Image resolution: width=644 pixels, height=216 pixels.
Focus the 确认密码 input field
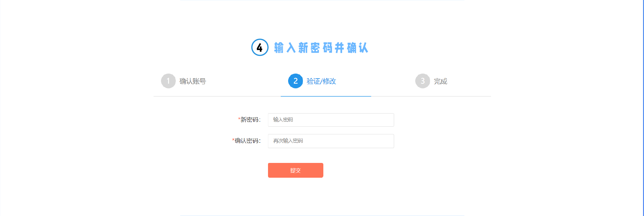(x=331, y=141)
